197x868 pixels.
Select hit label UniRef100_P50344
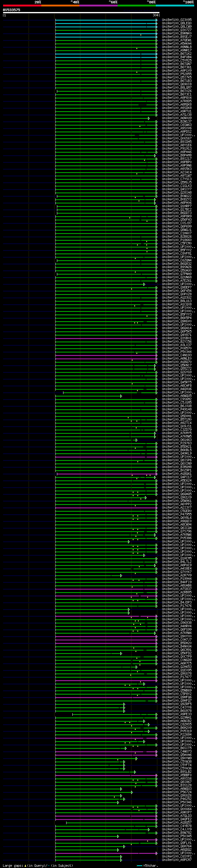coord(176,352)
